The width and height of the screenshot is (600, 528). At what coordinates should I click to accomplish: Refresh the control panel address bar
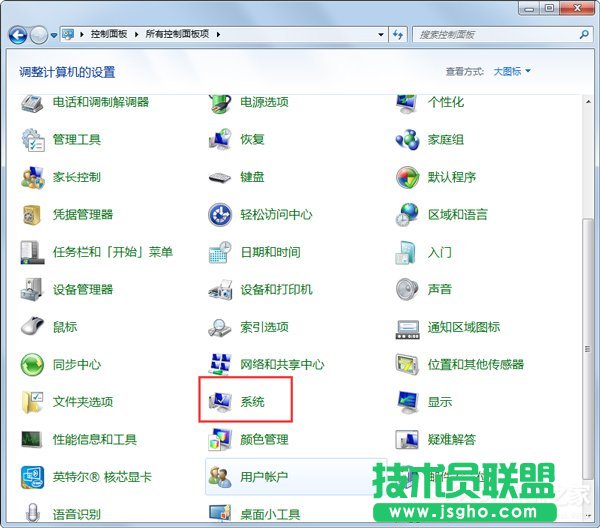click(x=398, y=35)
